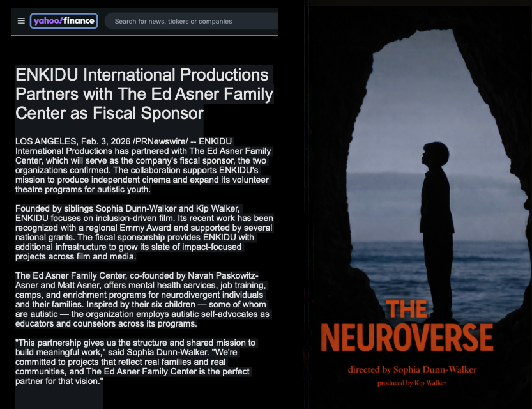Click 'THE NEUROVERSE' title on poster
532x409 pixels.
pyautogui.click(x=406, y=326)
